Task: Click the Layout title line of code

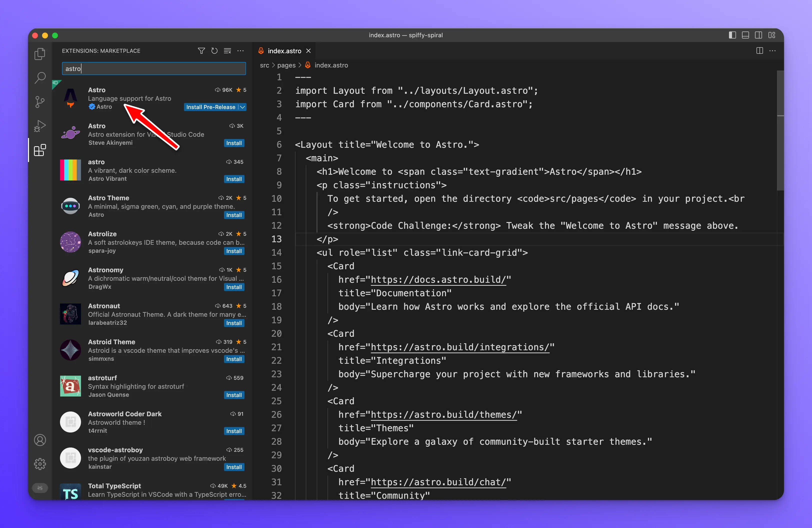Action: [387, 144]
